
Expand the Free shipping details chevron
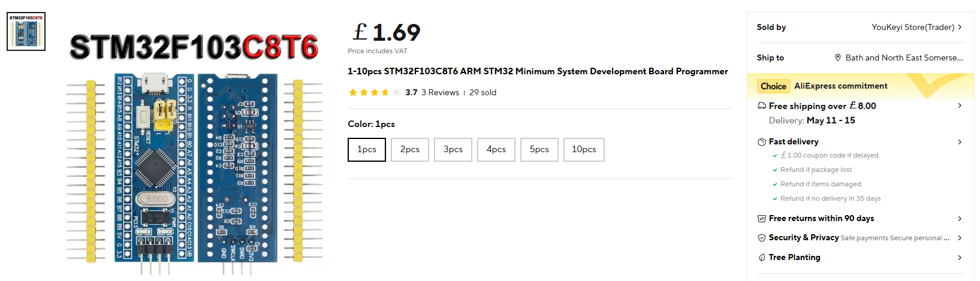click(960, 105)
